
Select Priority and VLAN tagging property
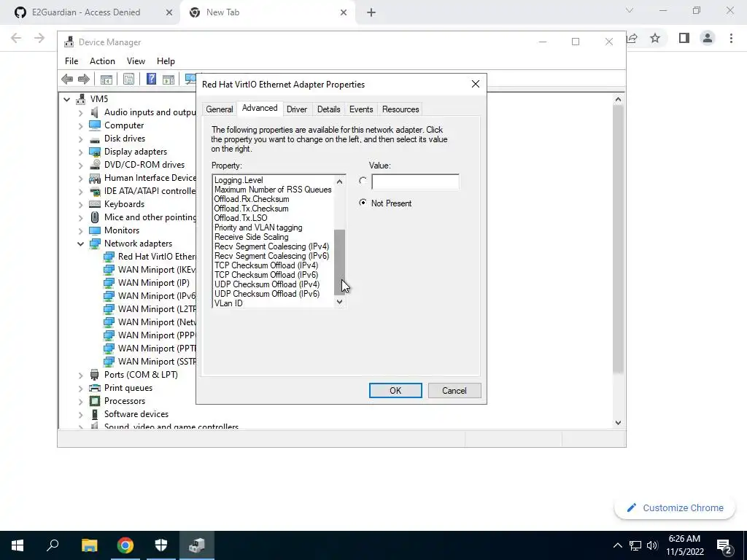pos(258,227)
